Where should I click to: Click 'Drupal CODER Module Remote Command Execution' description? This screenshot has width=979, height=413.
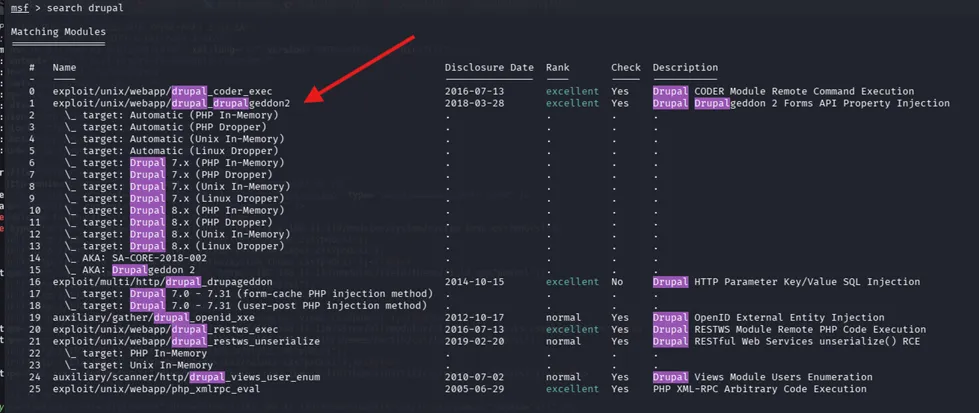(x=784, y=91)
